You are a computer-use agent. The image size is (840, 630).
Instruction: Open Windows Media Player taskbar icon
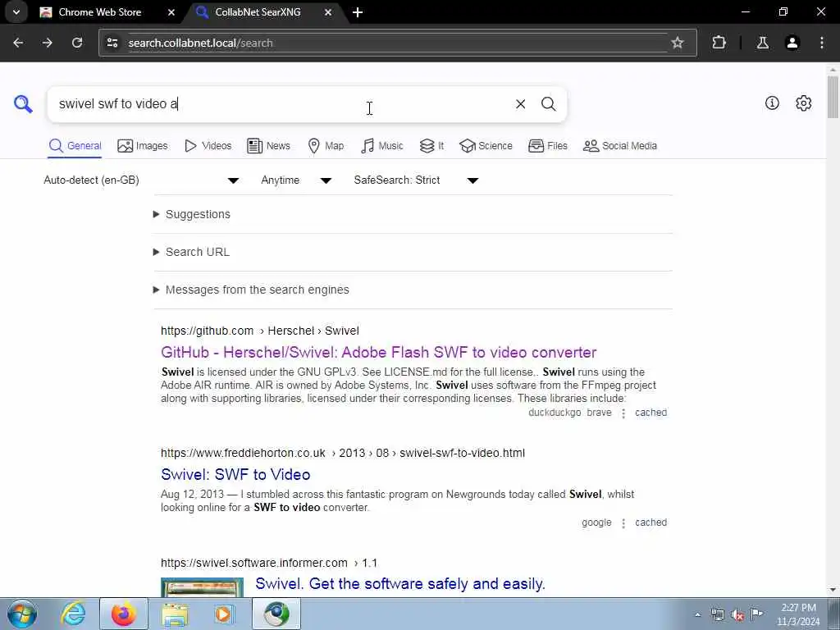(x=224, y=614)
